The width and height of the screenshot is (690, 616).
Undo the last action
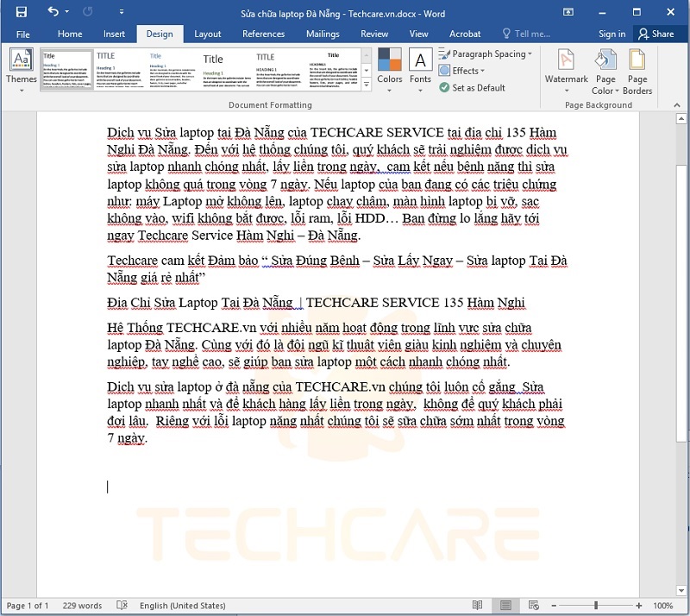pyautogui.click(x=53, y=12)
